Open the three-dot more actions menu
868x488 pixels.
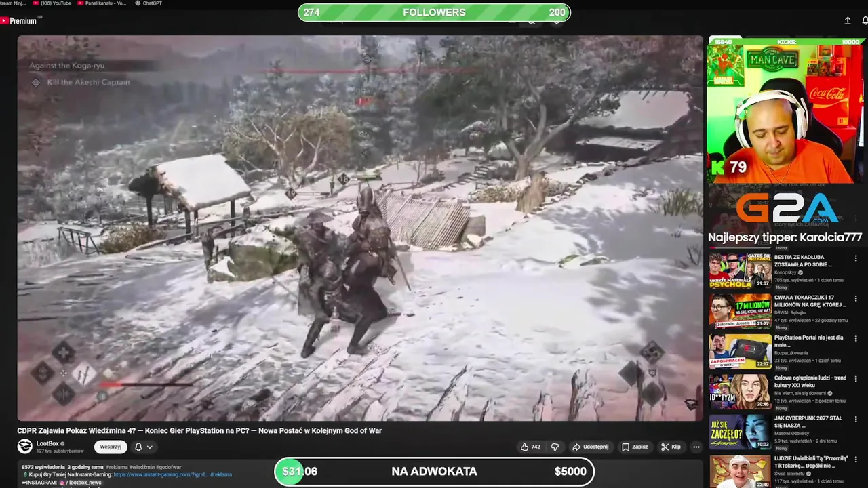[x=696, y=447]
